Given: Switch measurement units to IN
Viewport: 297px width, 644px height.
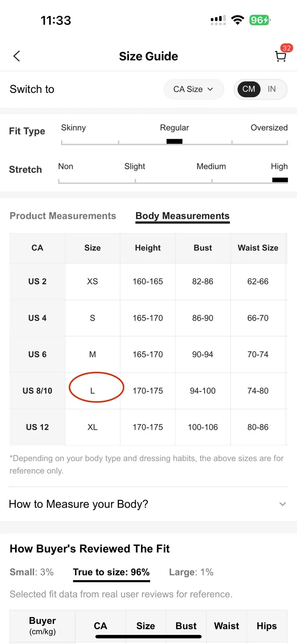Looking at the screenshot, I should click(272, 89).
